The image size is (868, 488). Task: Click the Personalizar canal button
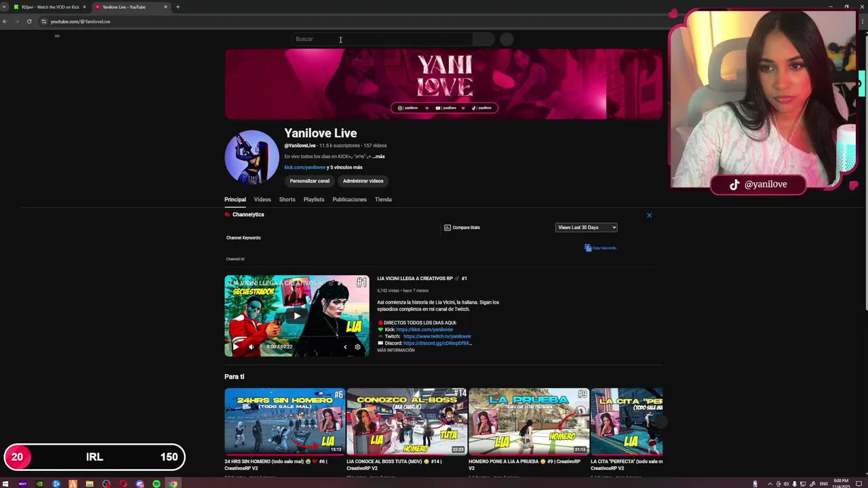309,181
